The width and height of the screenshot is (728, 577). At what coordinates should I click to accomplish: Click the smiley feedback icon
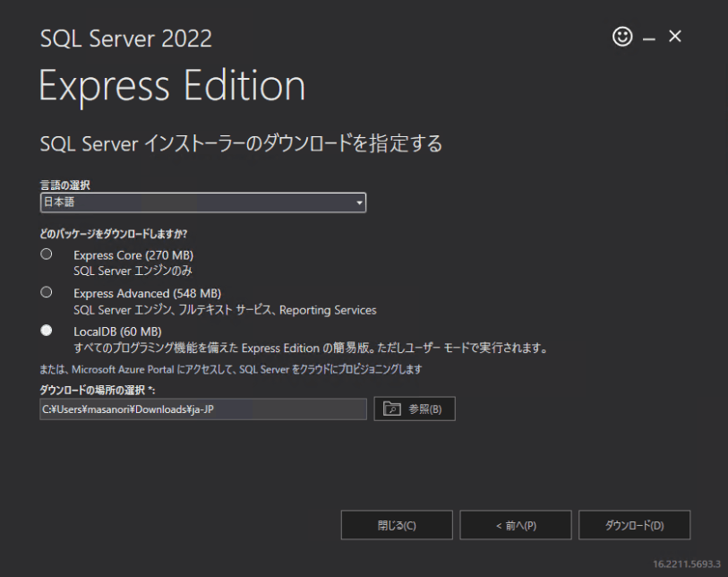pyautogui.click(x=622, y=36)
